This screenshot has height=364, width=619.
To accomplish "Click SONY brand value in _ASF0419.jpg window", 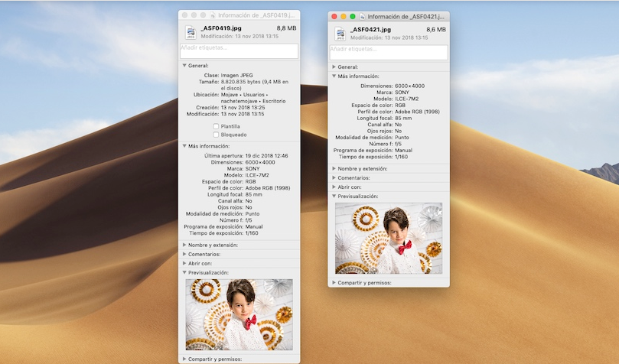I will (x=252, y=169).
